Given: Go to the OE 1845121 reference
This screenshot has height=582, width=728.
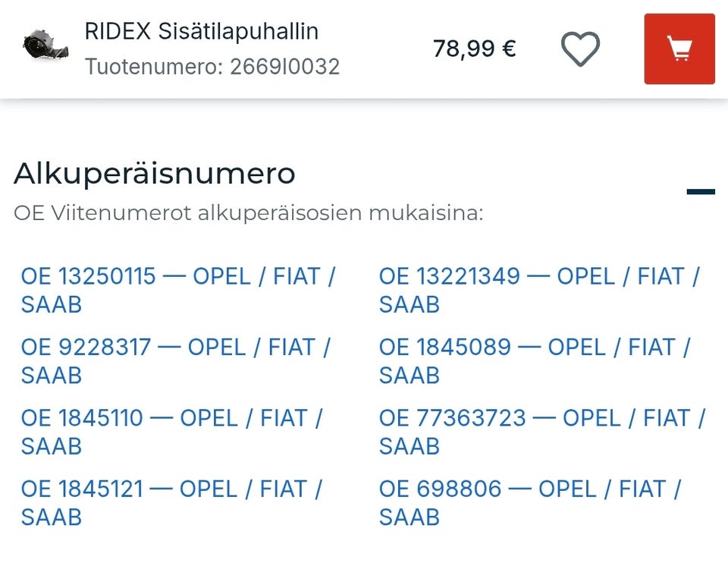Looking at the screenshot, I should click(171, 502).
